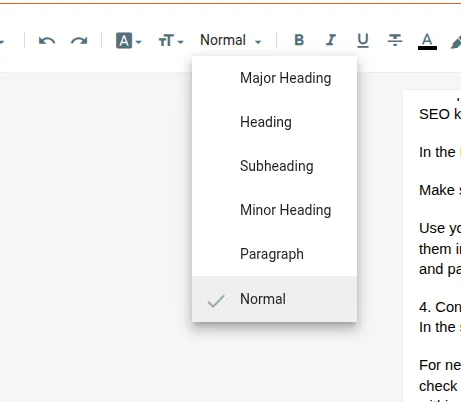The width and height of the screenshot is (461, 402).
Task: Open the font size dropdown
Action: coord(171,41)
